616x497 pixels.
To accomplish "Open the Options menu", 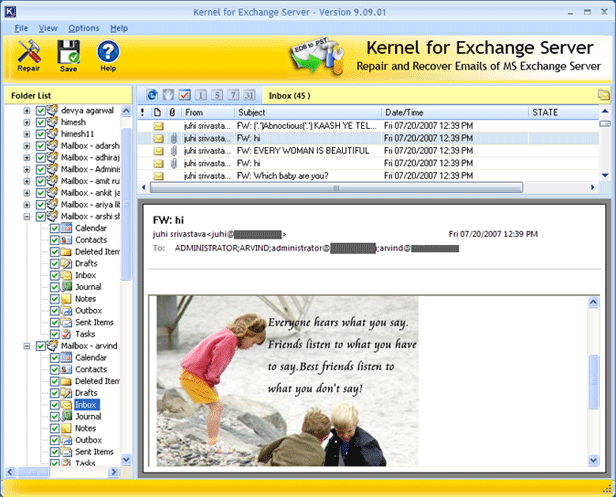I will click(x=84, y=28).
